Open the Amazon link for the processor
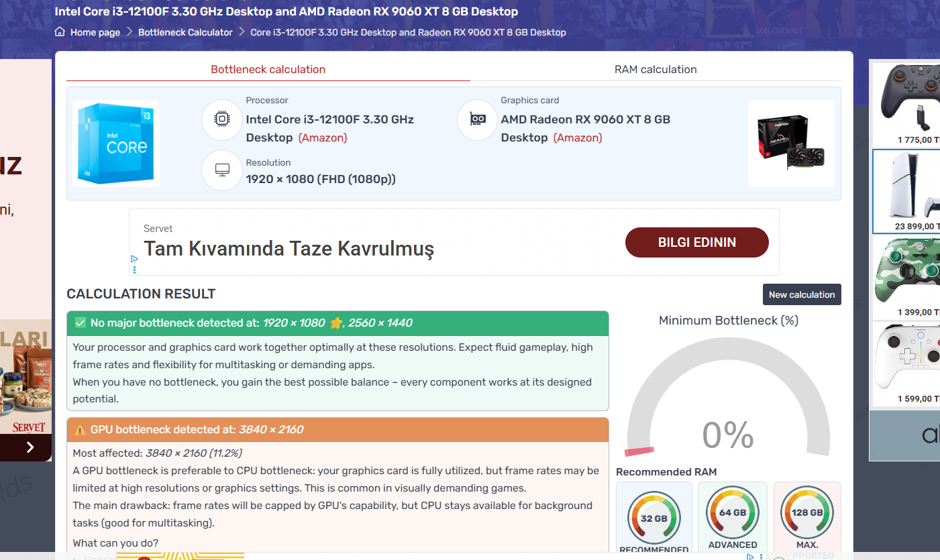940x560 pixels. point(323,137)
